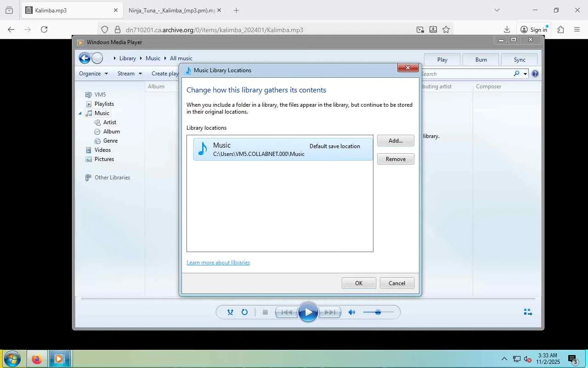Image resolution: width=588 pixels, height=368 pixels.
Task: Click the Media Player volume slider
Action: (378, 312)
